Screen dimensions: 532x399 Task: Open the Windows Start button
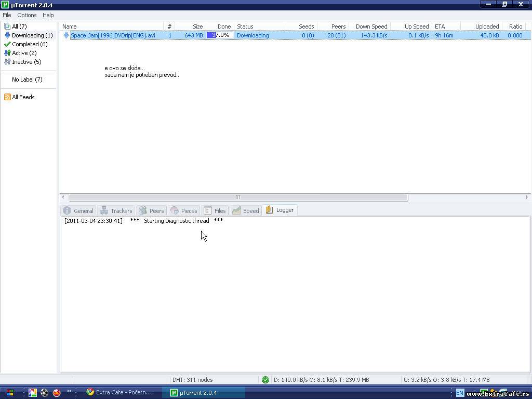10,393
